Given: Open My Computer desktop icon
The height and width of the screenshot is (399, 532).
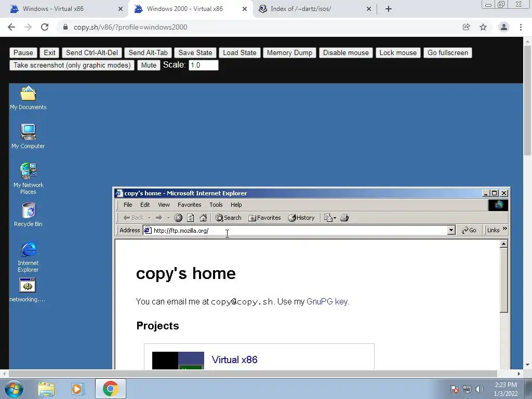Looking at the screenshot, I should tap(28, 137).
